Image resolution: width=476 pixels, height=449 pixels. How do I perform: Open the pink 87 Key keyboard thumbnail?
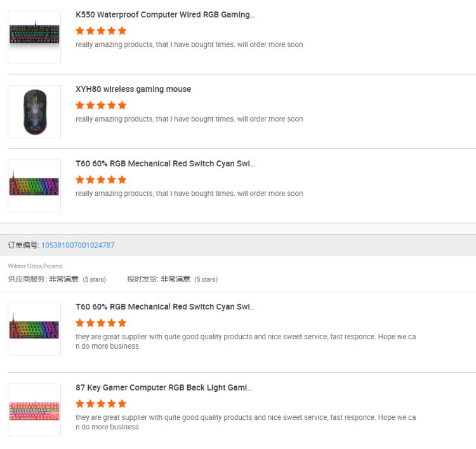click(34, 410)
